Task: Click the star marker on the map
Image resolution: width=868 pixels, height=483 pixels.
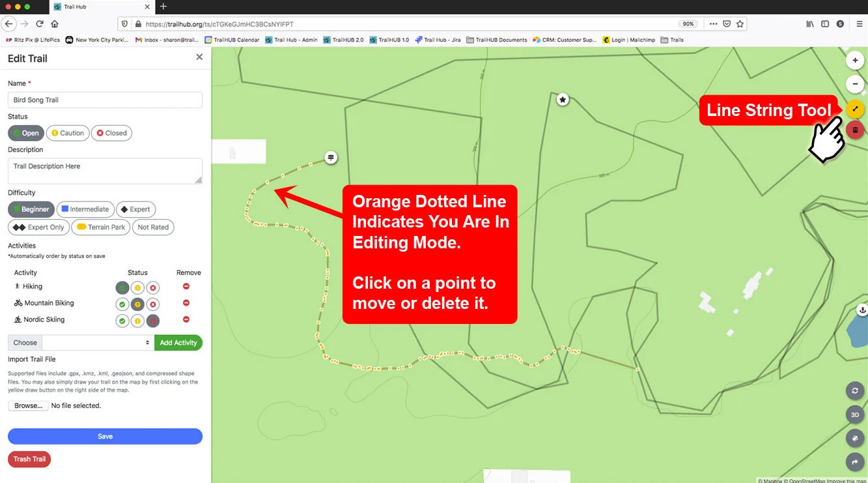Action: 563,100
